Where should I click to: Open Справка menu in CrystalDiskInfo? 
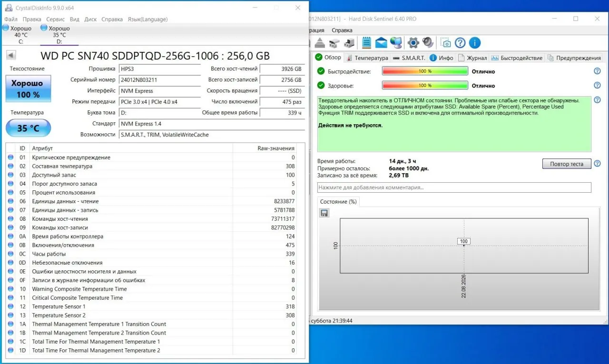[x=112, y=20]
